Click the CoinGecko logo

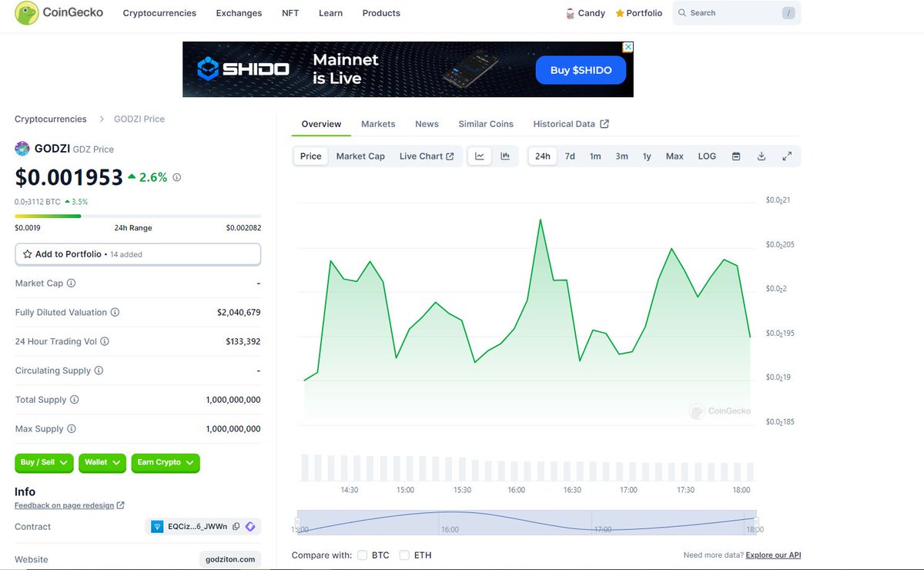coord(58,13)
